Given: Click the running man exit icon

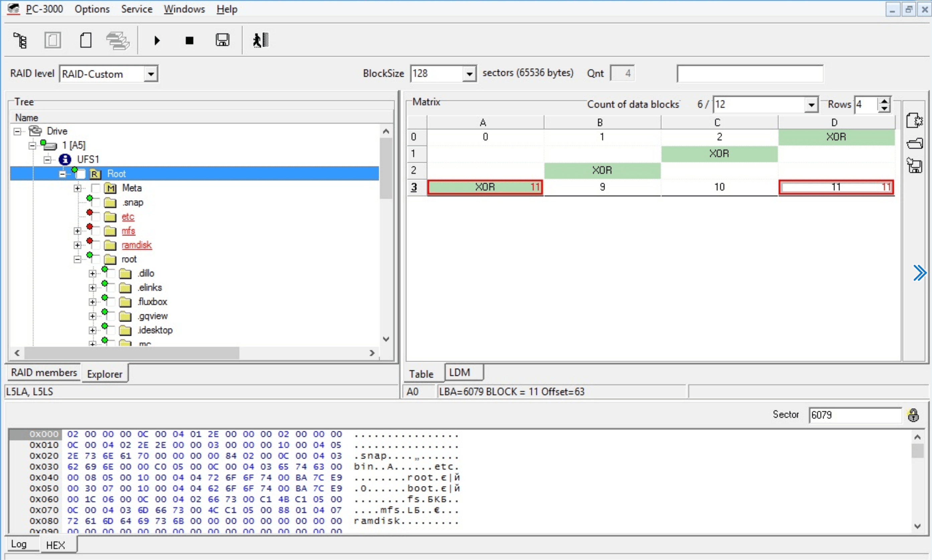Looking at the screenshot, I should [x=261, y=40].
